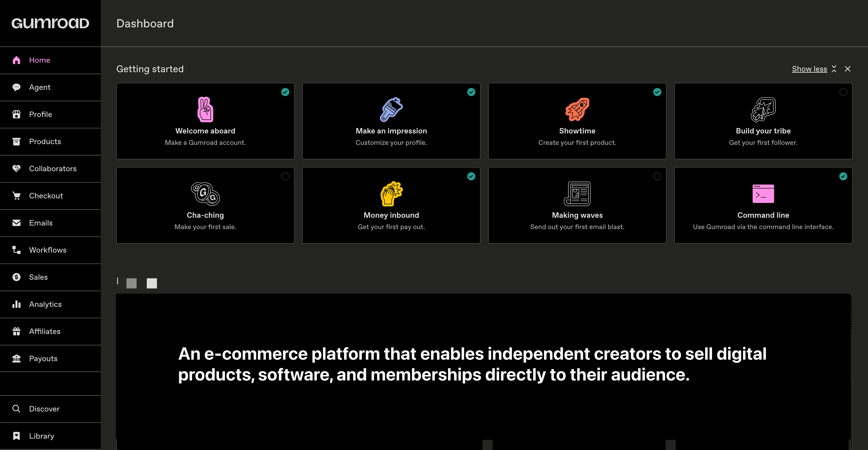Screen dimensions: 868x450
Task: Open the Checkout section
Action: [x=50, y=196]
